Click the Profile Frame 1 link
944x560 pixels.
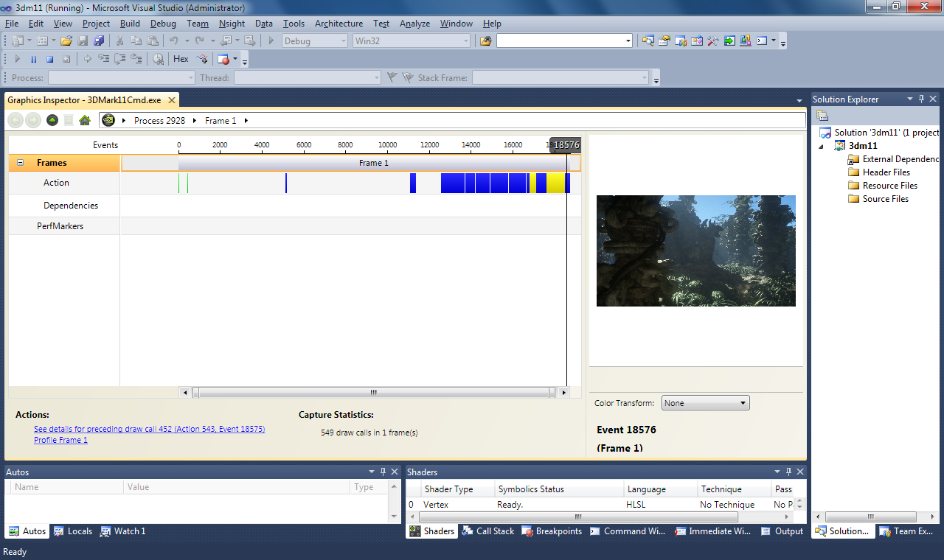pos(60,440)
